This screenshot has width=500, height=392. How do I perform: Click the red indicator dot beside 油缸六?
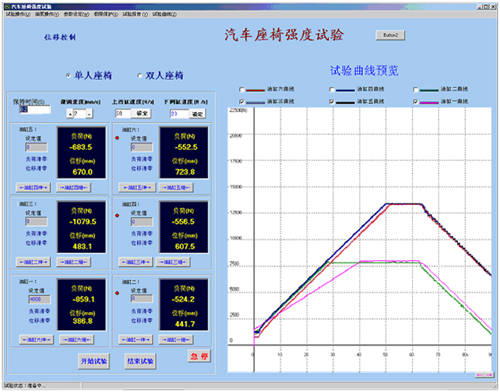117,138
